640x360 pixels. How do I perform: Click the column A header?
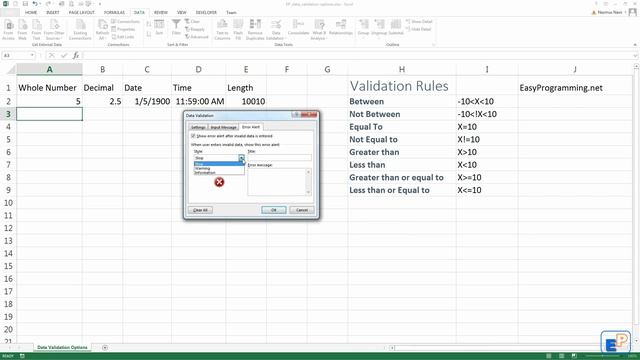pos(49,69)
